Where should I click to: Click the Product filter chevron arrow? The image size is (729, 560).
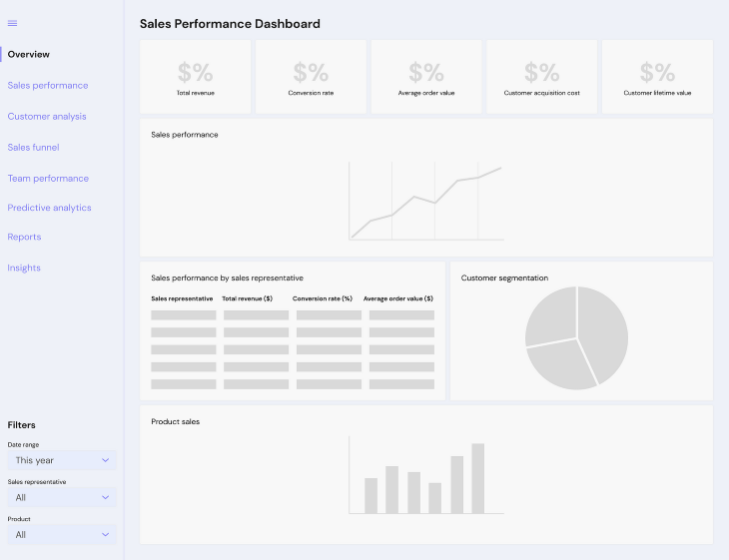[106, 534]
